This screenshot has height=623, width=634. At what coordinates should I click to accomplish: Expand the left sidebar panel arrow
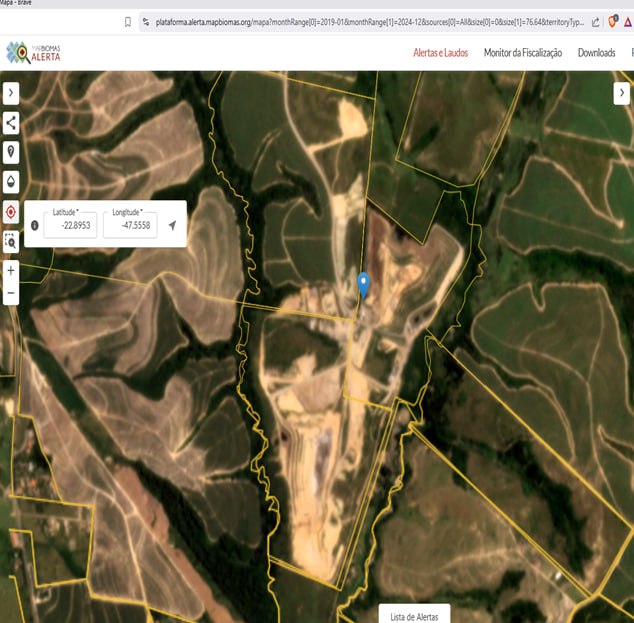(x=11, y=93)
